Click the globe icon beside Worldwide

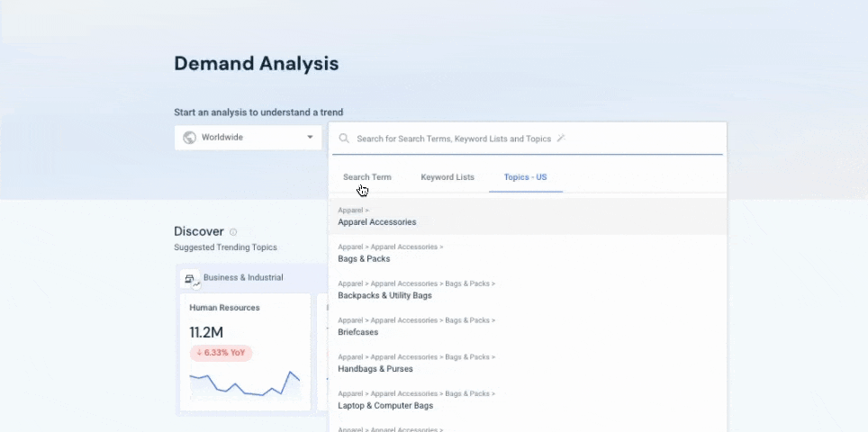189,137
